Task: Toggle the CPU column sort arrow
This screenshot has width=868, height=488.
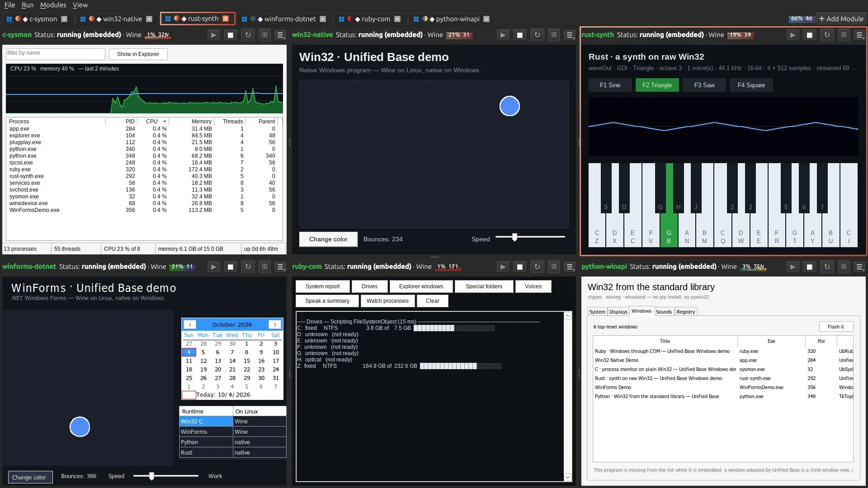Action: coord(165,122)
